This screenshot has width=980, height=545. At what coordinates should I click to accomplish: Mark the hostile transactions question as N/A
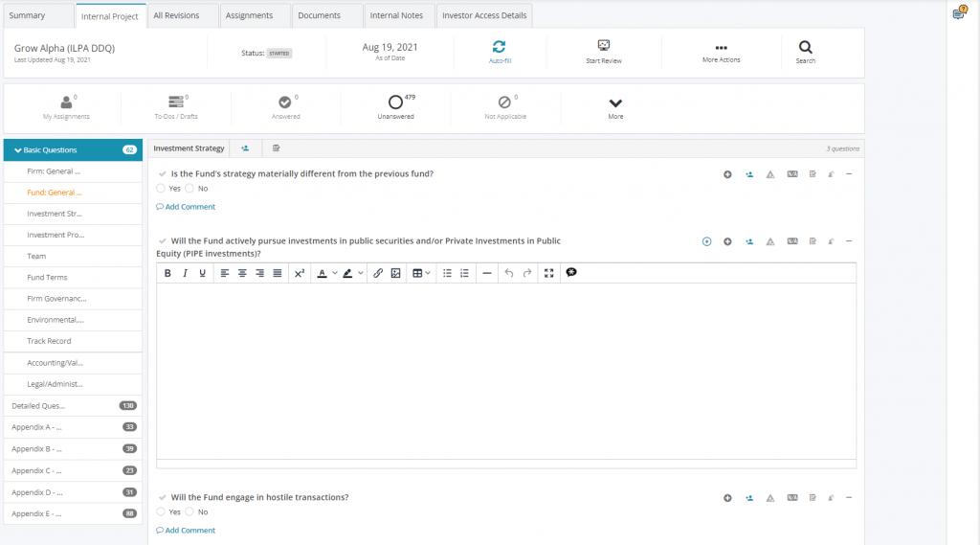pos(791,498)
